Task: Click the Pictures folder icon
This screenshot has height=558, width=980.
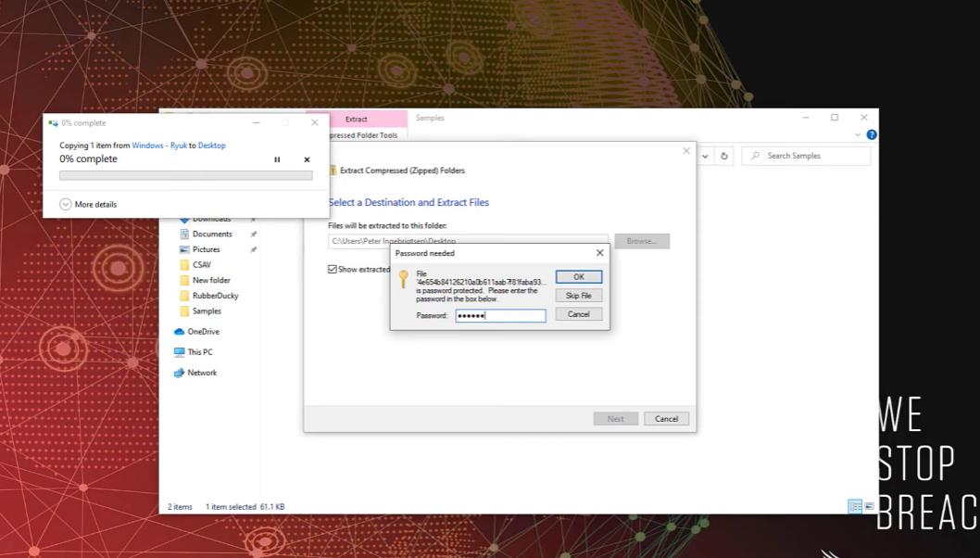Action: (184, 249)
